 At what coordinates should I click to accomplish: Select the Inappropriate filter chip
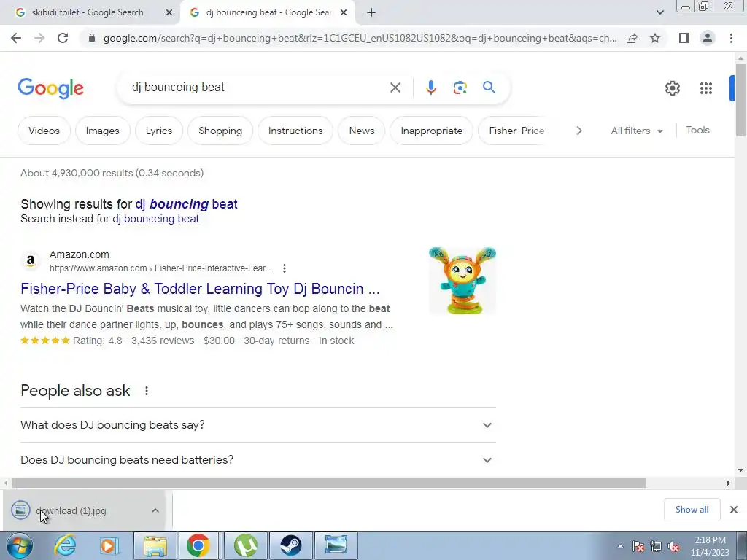432,131
